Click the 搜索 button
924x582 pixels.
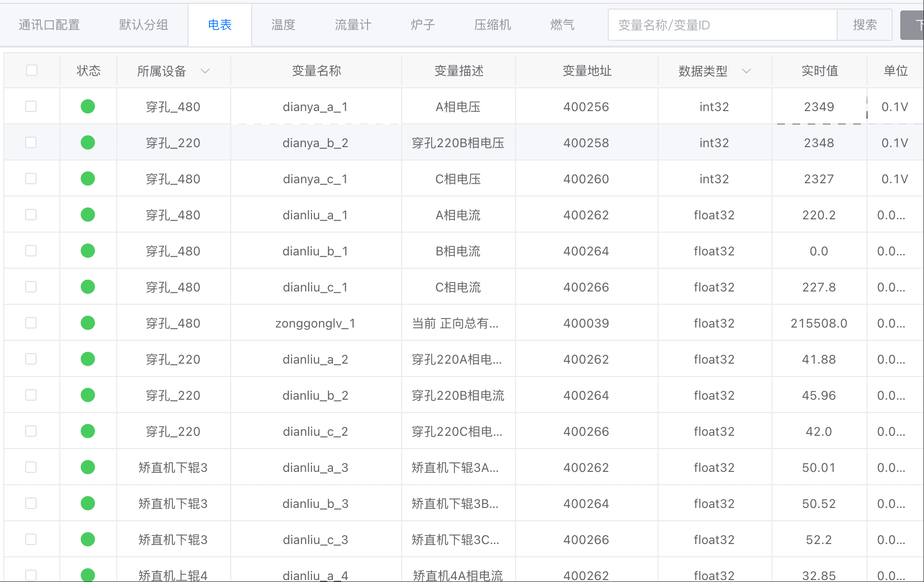click(x=864, y=25)
